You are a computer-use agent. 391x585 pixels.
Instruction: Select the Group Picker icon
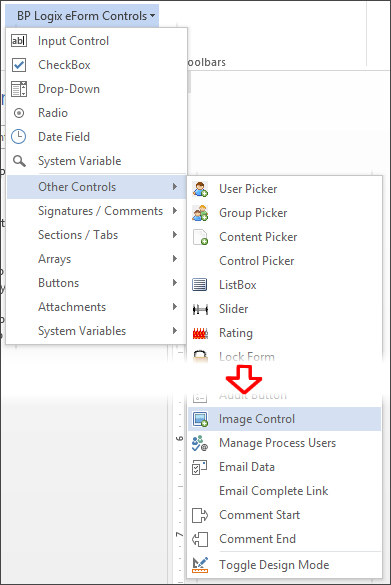pos(200,213)
